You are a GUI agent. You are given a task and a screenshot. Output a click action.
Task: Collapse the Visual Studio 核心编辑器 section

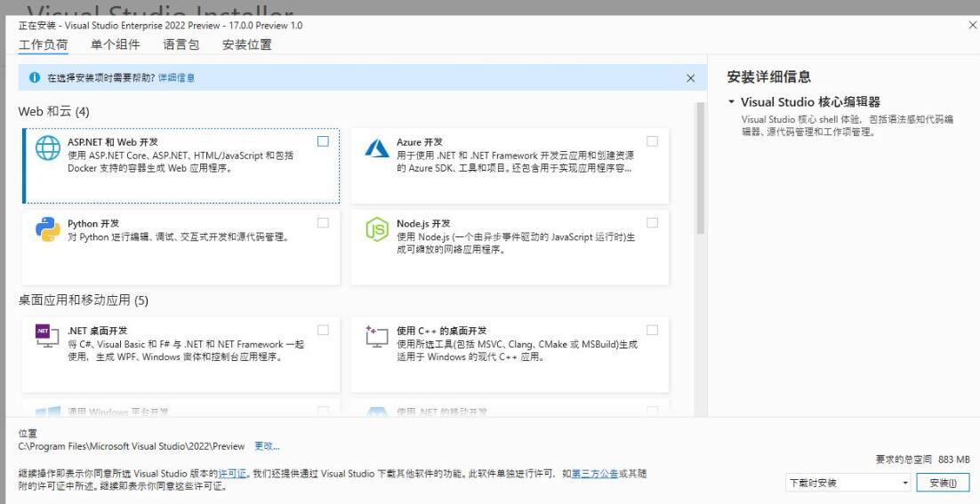click(x=731, y=102)
